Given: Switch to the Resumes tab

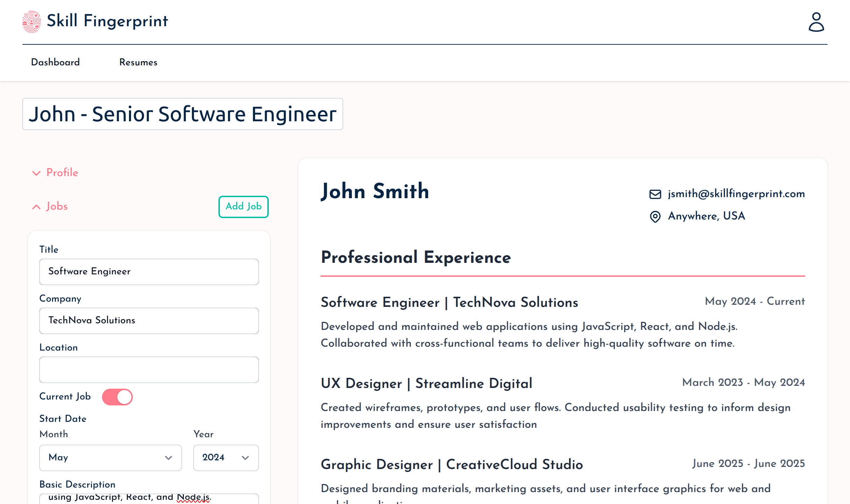Looking at the screenshot, I should [138, 62].
